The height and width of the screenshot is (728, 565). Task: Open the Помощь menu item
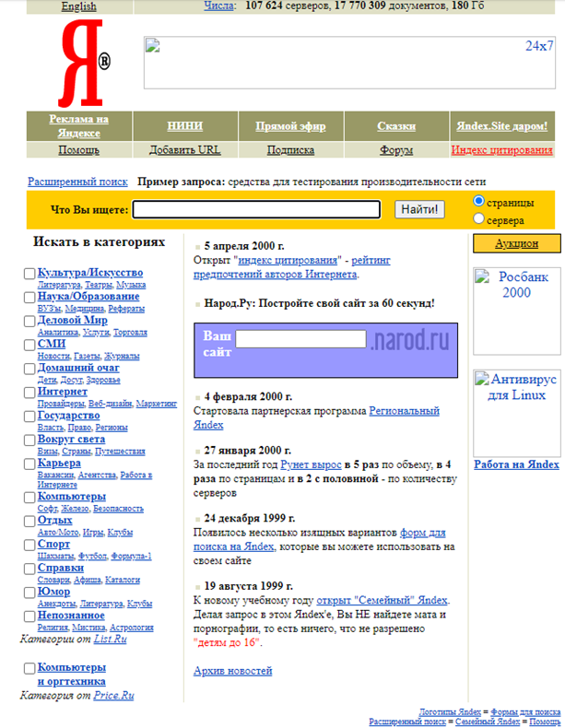click(79, 150)
